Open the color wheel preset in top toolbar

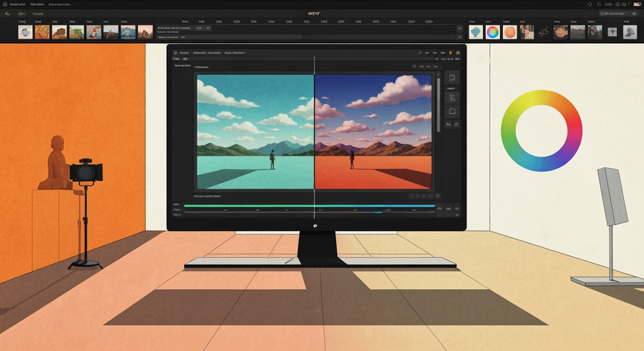(493, 32)
